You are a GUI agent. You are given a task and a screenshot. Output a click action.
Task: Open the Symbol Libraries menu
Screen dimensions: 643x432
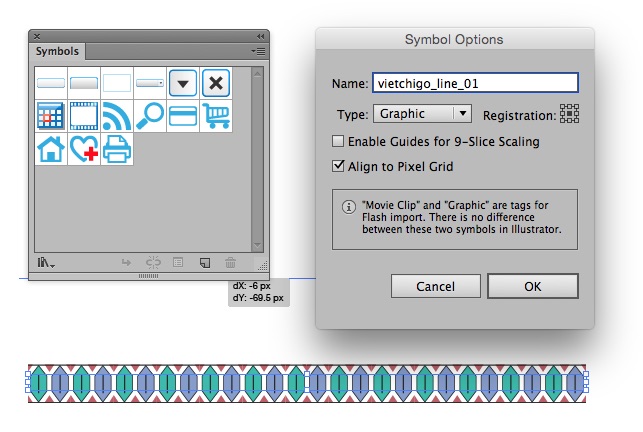point(46,263)
